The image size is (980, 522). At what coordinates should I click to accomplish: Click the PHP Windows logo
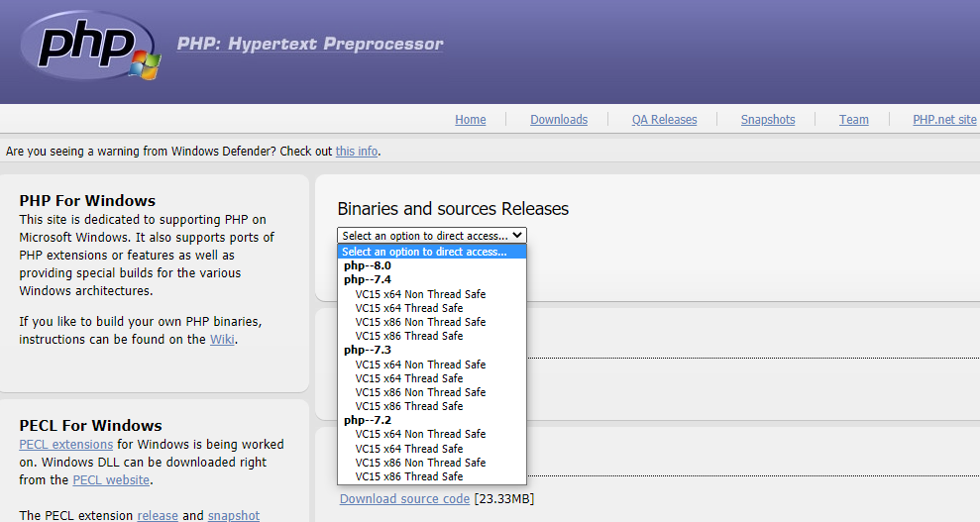pyautogui.click(x=90, y=47)
